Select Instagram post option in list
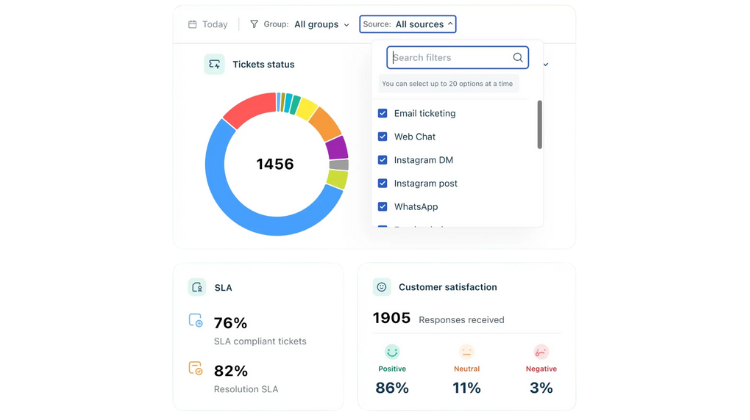The width and height of the screenshot is (750, 420). click(x=425, y=184)
